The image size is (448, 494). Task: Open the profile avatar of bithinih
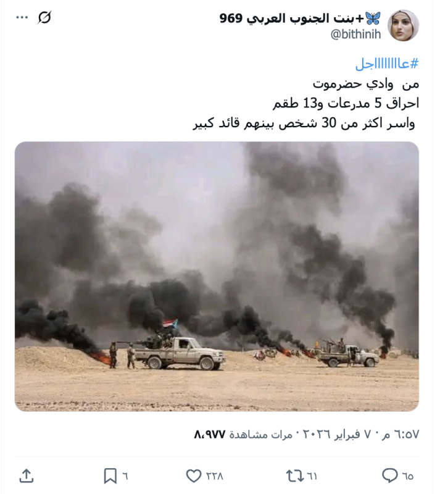click(403, 25)
